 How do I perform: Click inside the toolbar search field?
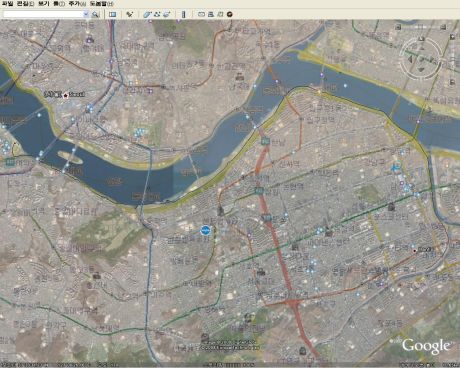(43, 14)
